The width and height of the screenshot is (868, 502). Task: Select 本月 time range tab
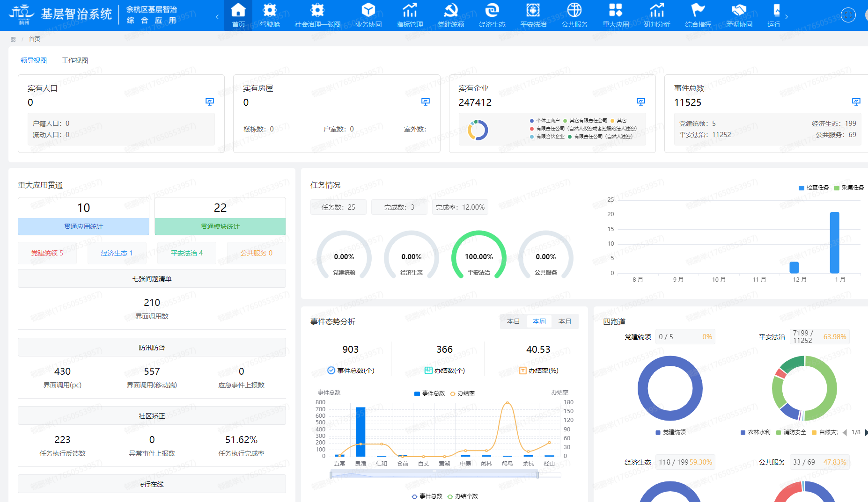coord(565,321)
